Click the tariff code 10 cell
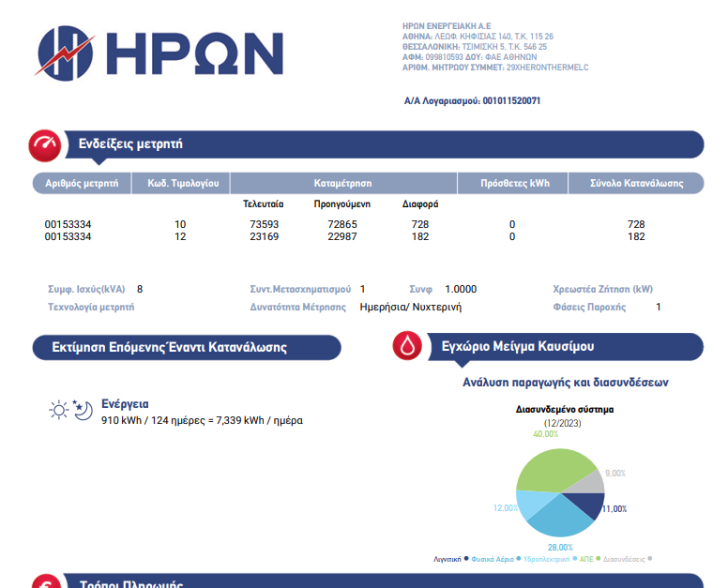Viewport: 728px width, 588px height. pos(180,225)
